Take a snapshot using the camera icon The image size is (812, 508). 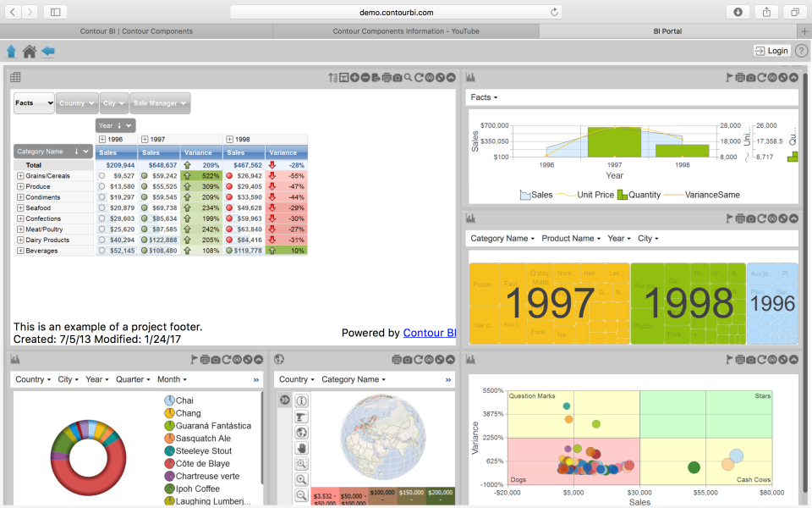point(397,77)
